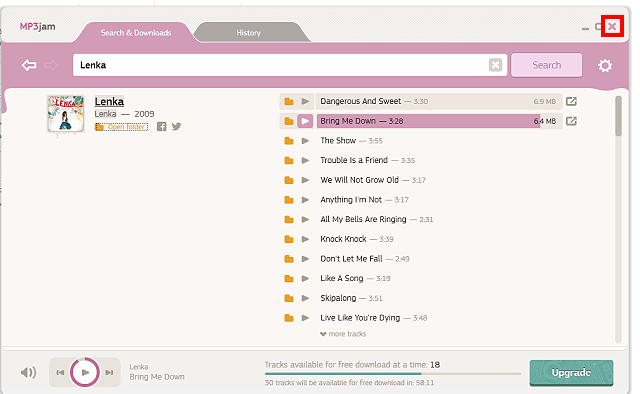Toggle play in the bottom player
Image resolution: width=640 pixels, height=394 pixels.
[85, 372]
